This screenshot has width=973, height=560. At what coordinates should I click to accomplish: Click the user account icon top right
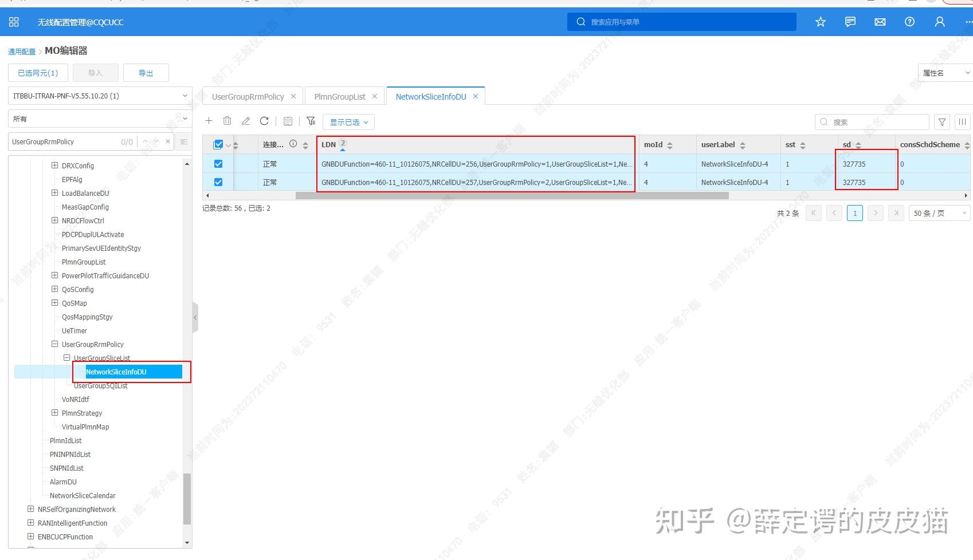[939, 22]
